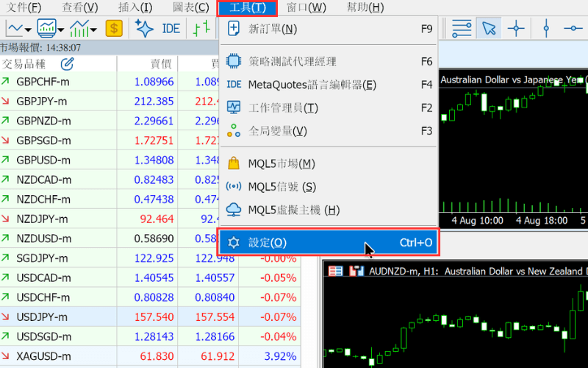Click the edit pencil icon beside 交易品種

[x=67, y=64]
